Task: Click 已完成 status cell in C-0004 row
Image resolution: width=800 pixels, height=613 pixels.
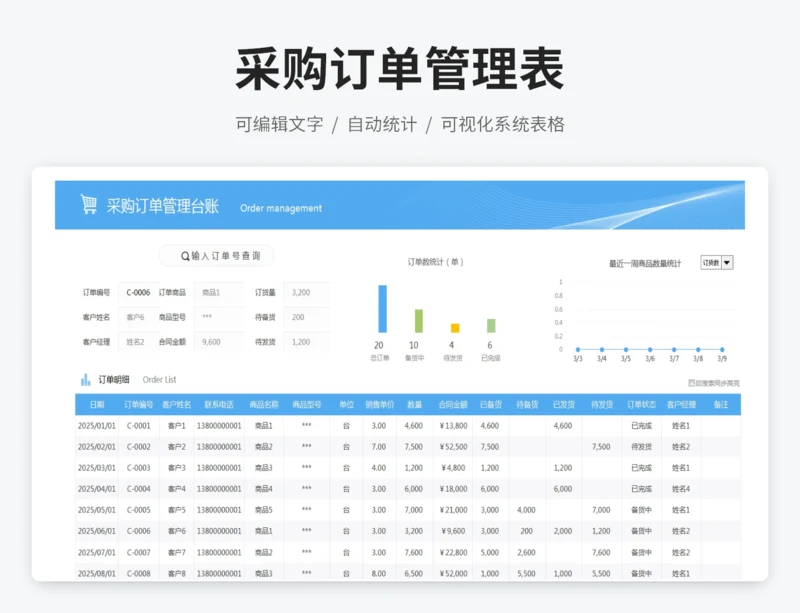Action: [641, 489]
